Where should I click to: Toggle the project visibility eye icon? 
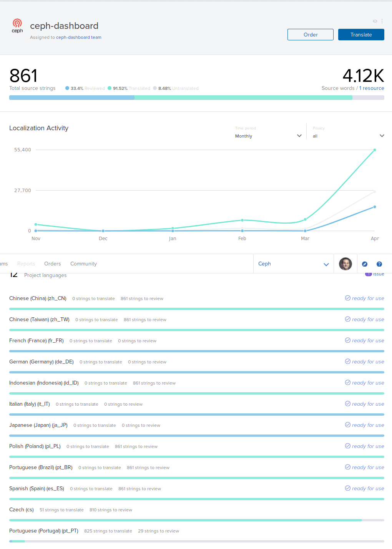click(375, 21)
